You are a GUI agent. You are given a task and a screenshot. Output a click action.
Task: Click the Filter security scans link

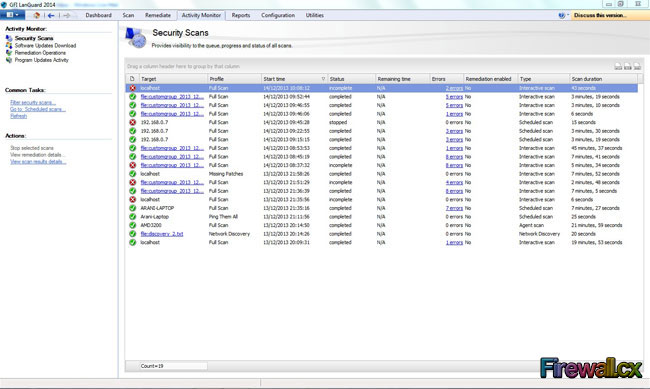[33, 102]
